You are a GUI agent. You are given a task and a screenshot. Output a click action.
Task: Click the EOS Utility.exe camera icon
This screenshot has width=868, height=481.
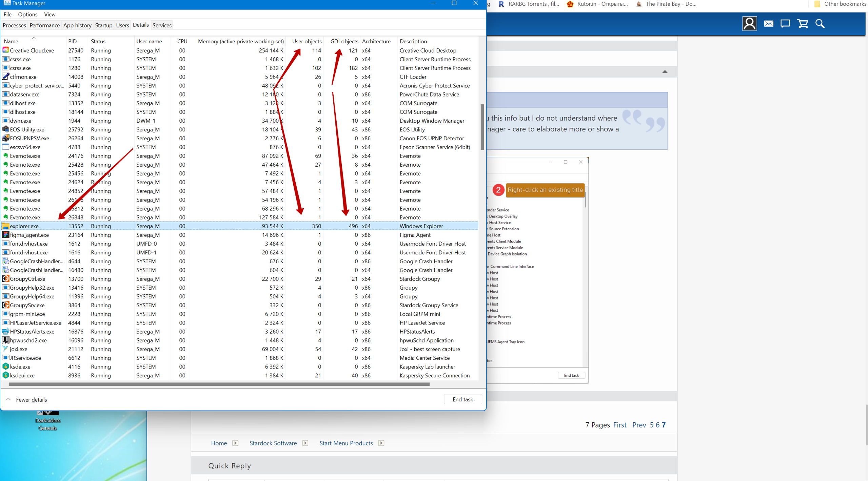point(5,129)
